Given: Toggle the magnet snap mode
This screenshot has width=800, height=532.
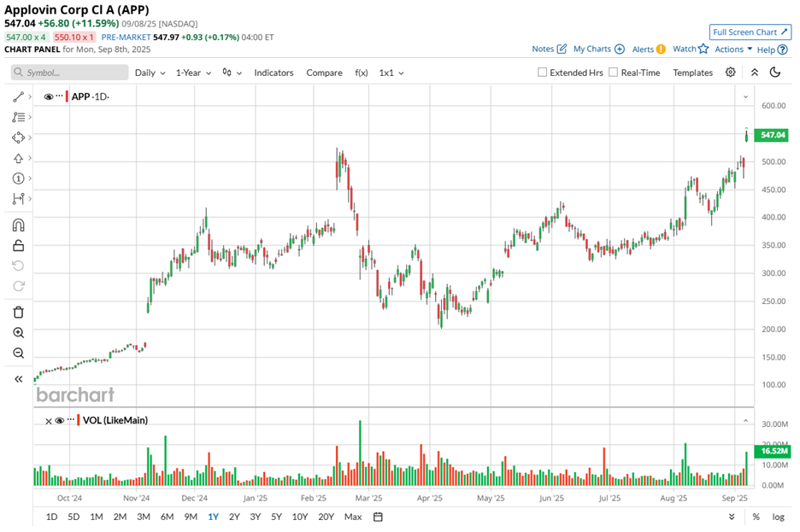Looking at the screenshot, I should coord(18,225).
